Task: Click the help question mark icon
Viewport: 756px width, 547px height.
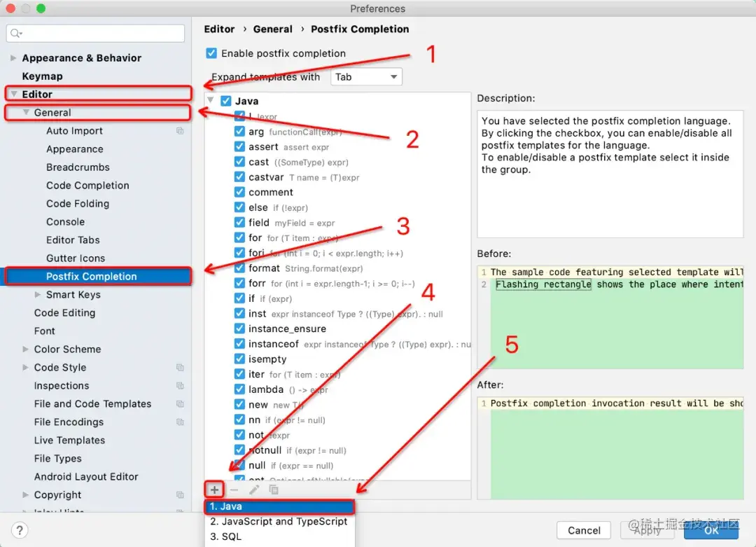Action: tap(20, 530)
